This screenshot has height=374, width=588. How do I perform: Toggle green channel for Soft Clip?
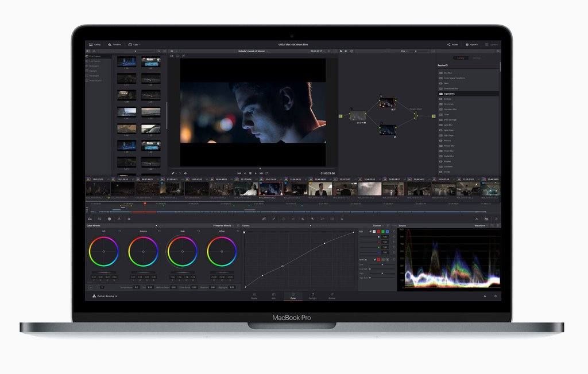tap(383, 259)
